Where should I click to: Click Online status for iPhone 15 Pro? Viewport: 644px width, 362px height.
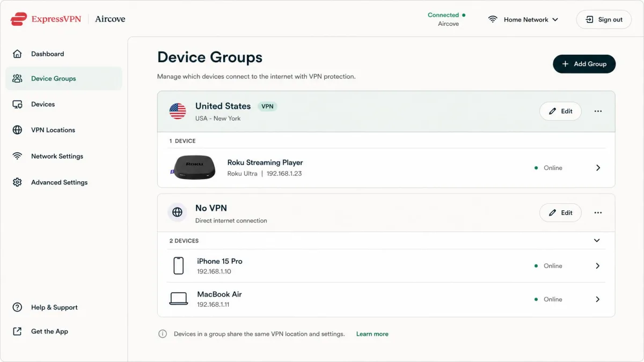coord(548,266)
